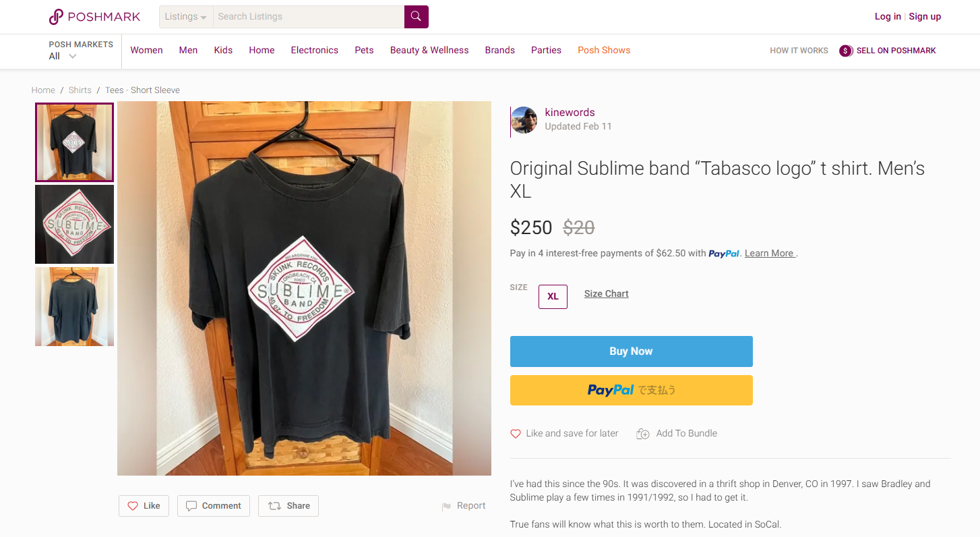Click the Search Listings input field
Screen dimensions: 980x537
tap(308, 17)
